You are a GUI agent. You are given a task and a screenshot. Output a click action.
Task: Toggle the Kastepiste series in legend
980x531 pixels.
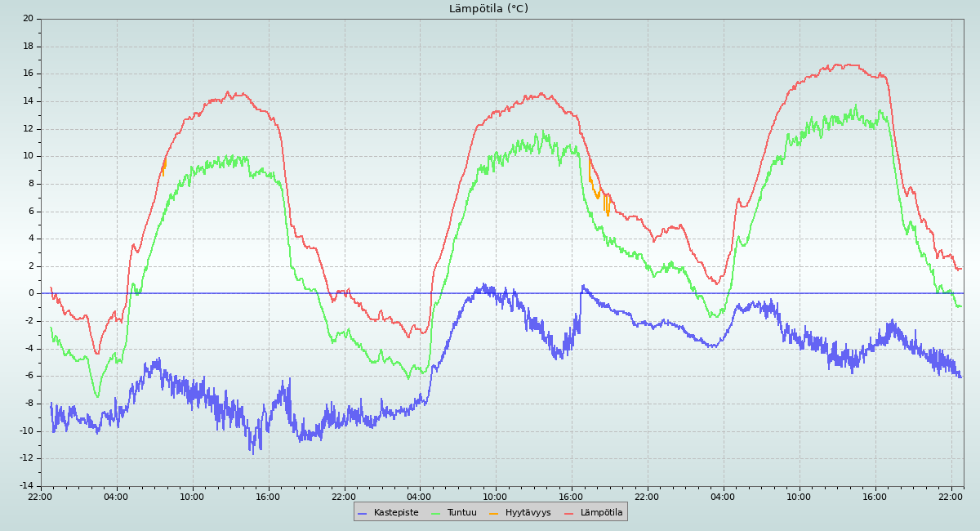coord(395,513)
